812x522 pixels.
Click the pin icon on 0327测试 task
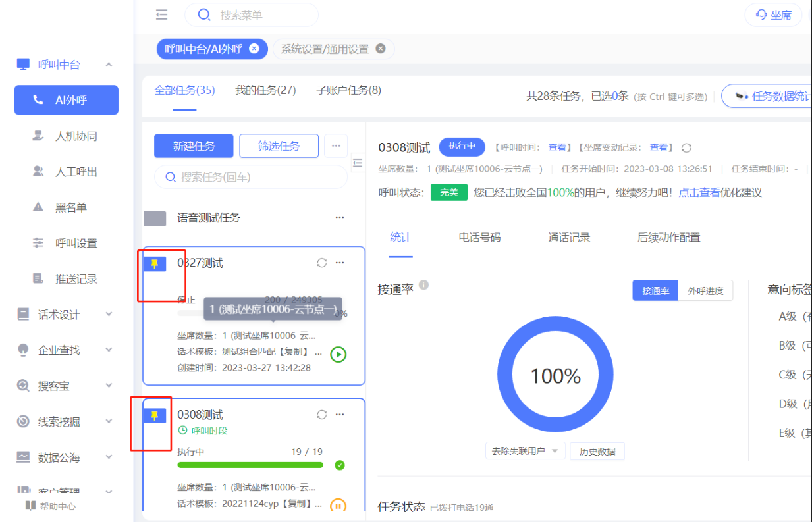pyautogui.click(x=155, y=264)
